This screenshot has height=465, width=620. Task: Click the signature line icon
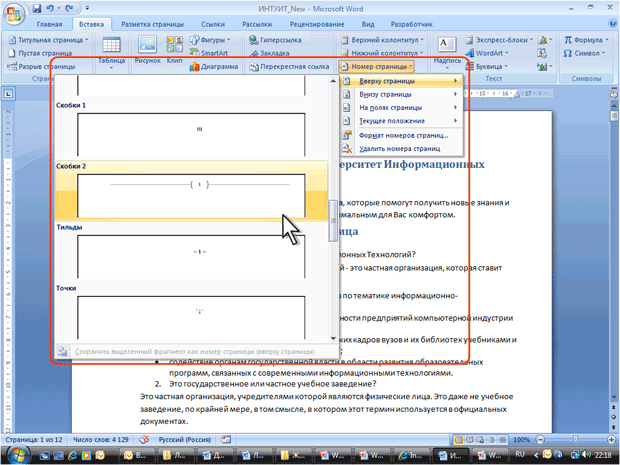543,40
